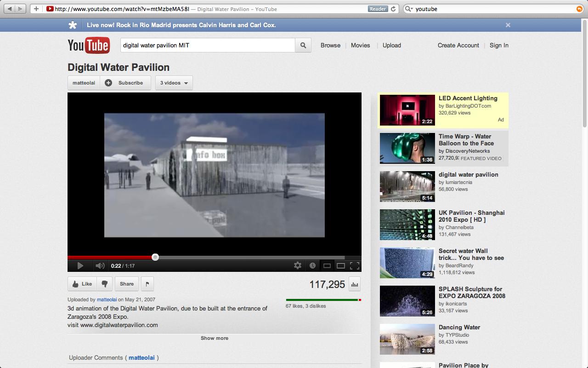Mute the video volume speaker icon
This screenshot has height=368, width=588.
pyautogui.click(x=100, y=265)
